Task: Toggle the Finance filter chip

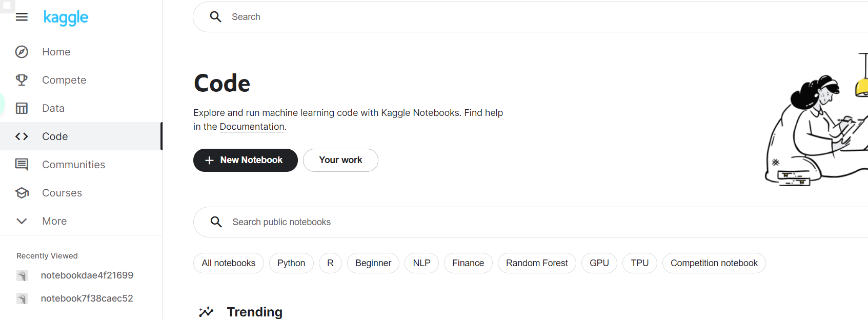Action: (x=468, y=263)
